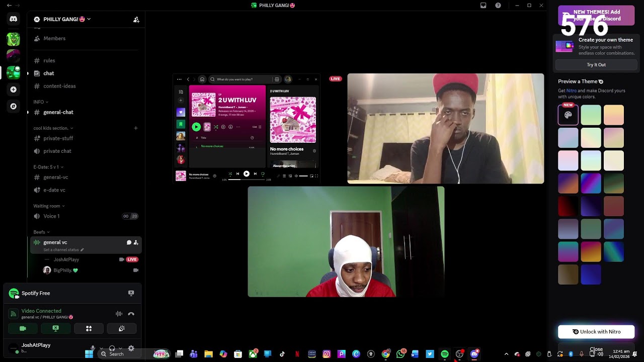Select the green monster server icon

(x=14, y=39)
